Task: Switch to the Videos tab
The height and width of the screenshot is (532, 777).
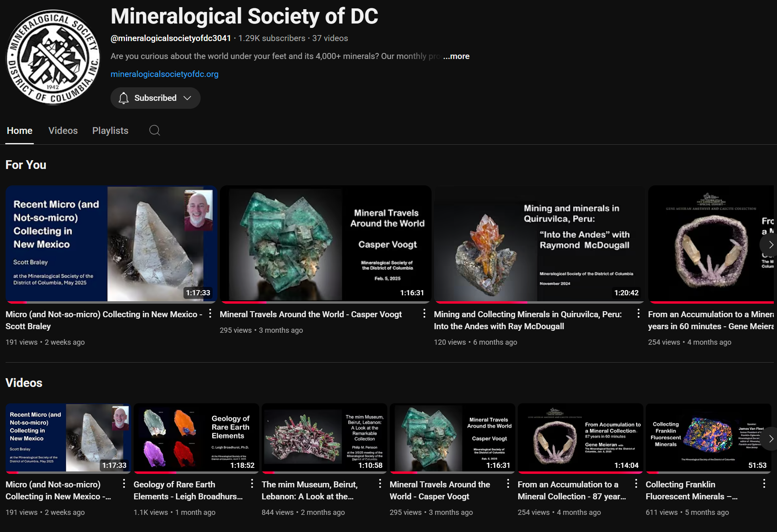Action: click(x=63, y=131)
